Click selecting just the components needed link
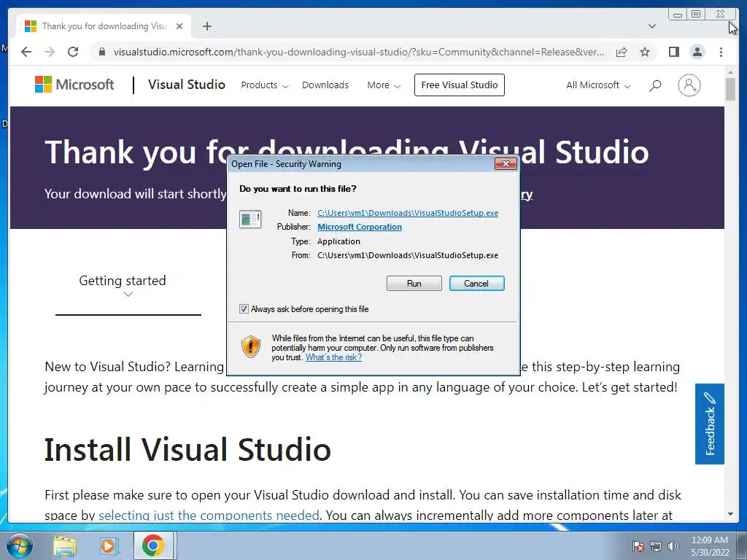 209,516
